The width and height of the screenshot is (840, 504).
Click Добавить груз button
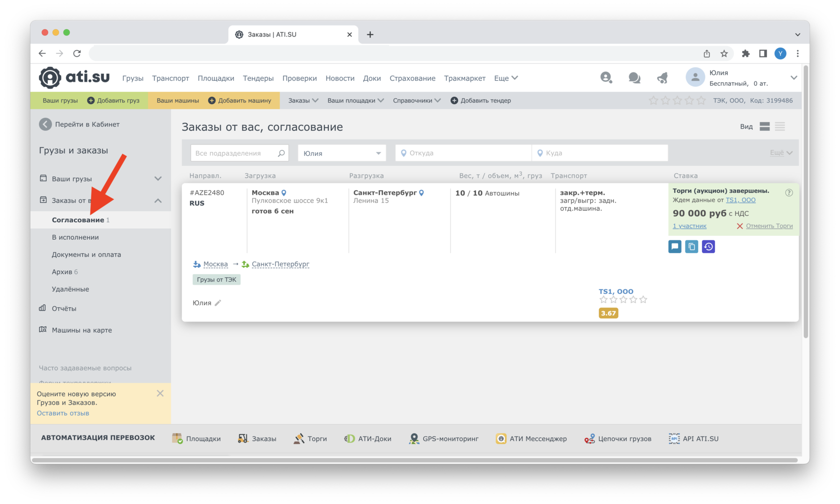[x=113, y=100]
